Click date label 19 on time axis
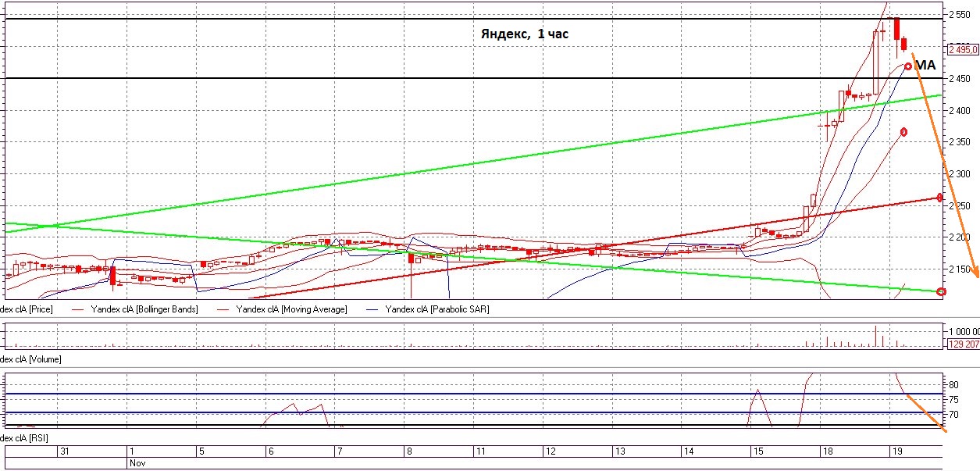Image resolution: width=980 pixels, height=471 pixels. 897,451
